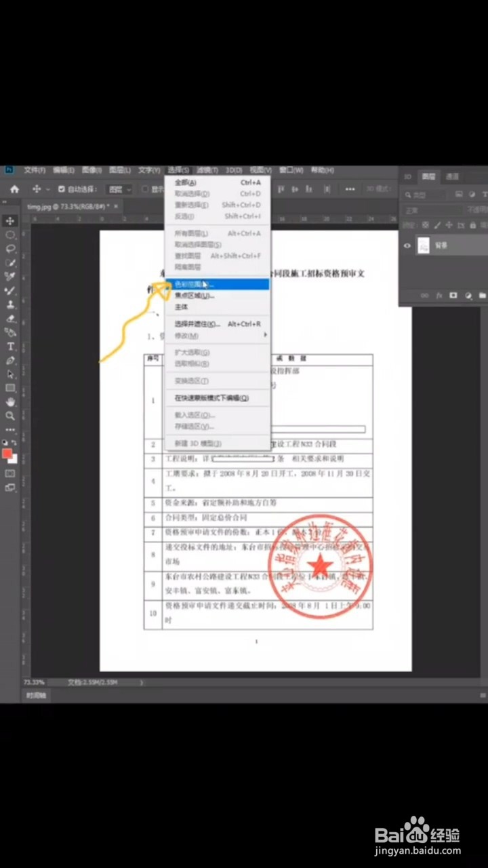
Task: Choose 在快速蒙版模式下编辑(Q) entry
Action: point(217,398)
